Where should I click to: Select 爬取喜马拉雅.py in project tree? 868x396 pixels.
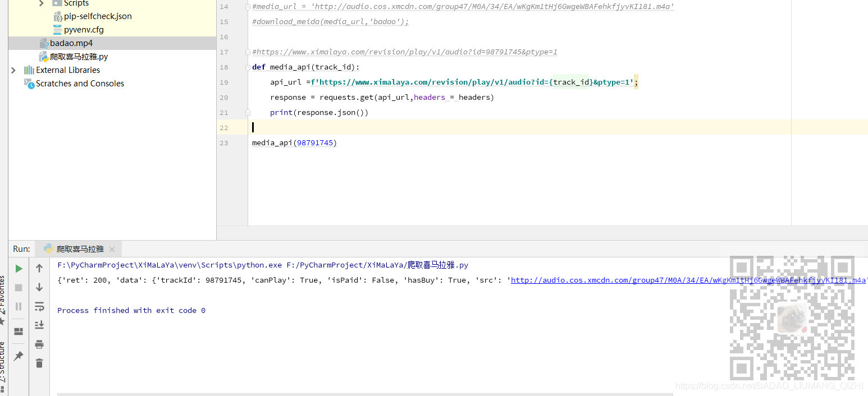pos(79,57)
